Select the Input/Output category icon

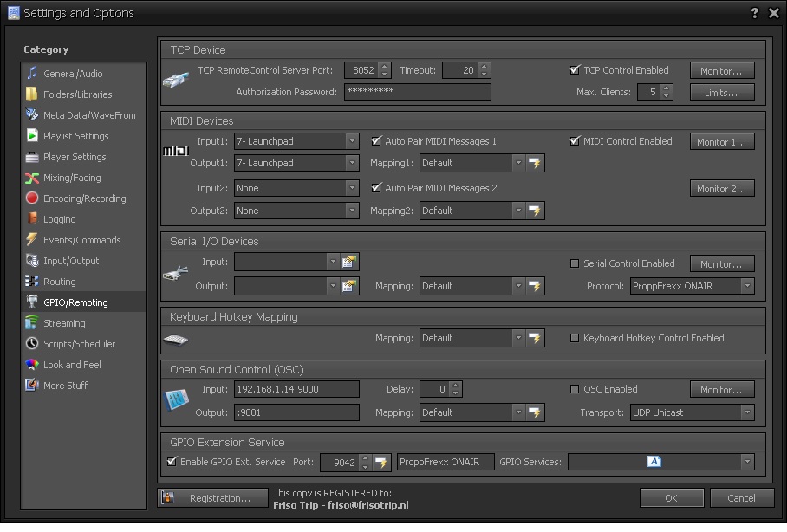[x=31, y=261]
